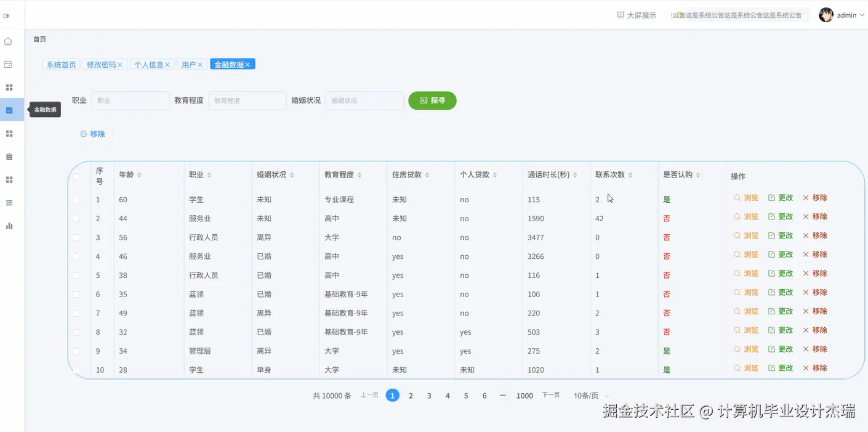
Task: Switch to the 用户 tab
Action: click(x=188, y=64)
